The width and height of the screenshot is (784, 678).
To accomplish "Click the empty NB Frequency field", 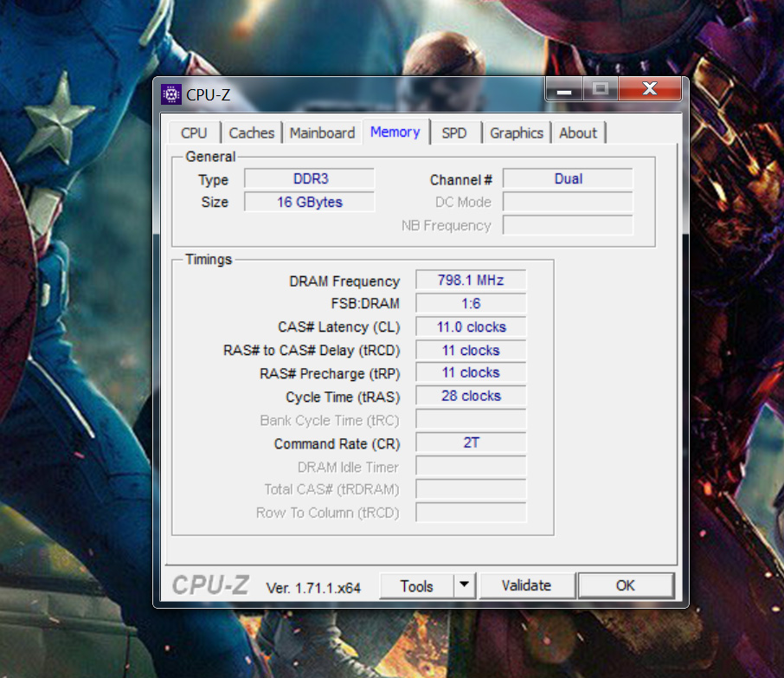I will [x=568, y=225].
